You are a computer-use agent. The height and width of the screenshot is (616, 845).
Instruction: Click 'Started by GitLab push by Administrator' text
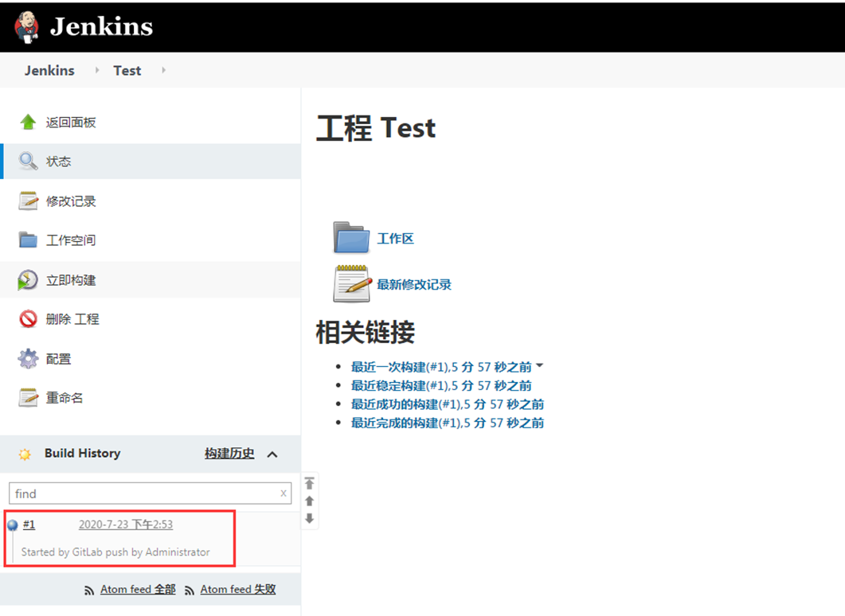115,552
